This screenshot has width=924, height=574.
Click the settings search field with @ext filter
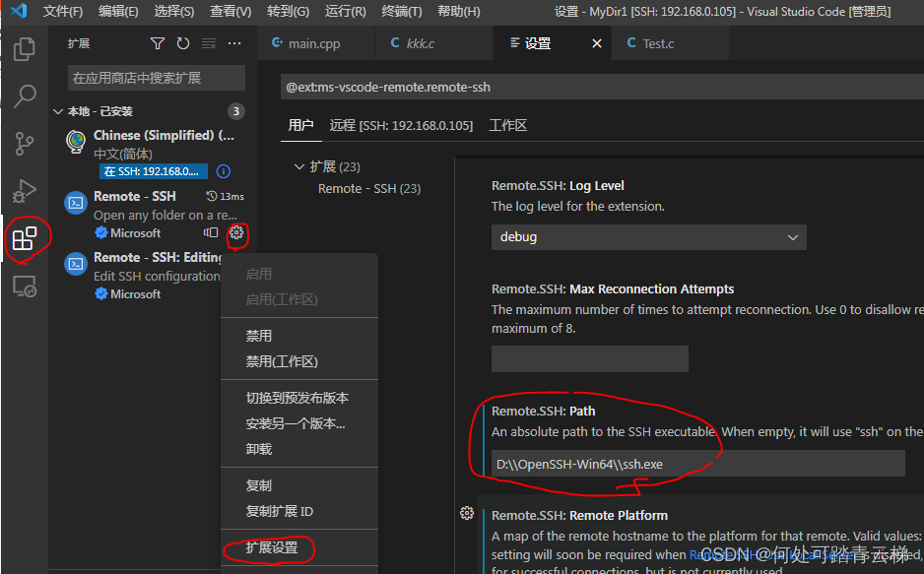pos(602,87)
